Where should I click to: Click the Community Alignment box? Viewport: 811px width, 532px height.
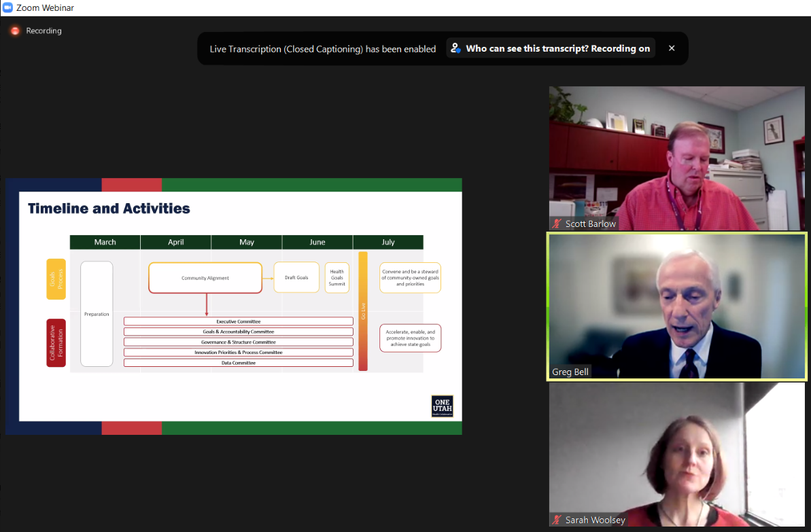coord(205,278)
